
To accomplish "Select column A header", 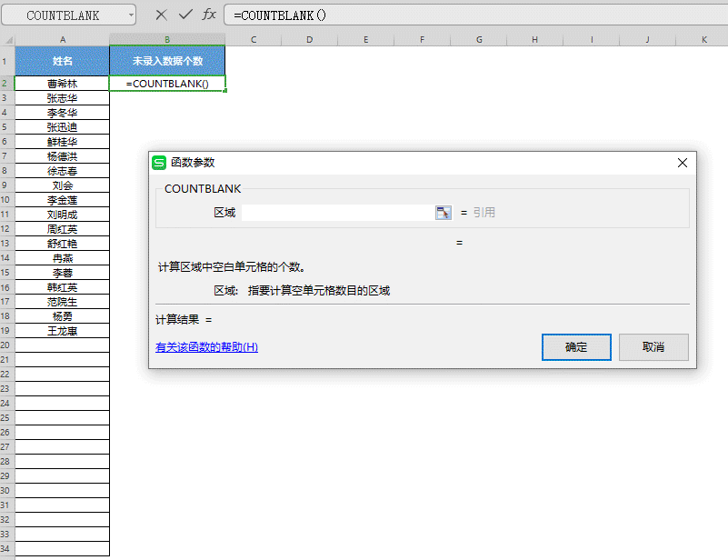I will coord(62,39).
